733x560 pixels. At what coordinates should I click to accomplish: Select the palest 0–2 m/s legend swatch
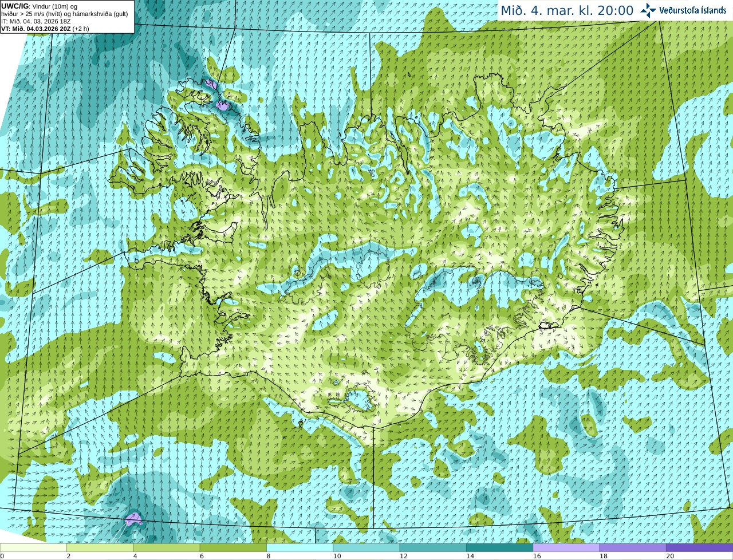pos(33,547)
